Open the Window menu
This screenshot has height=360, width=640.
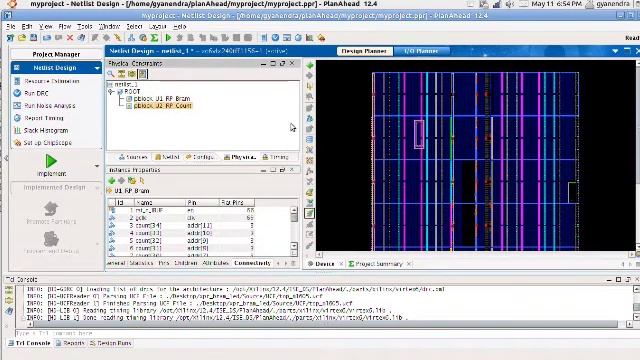109,26
